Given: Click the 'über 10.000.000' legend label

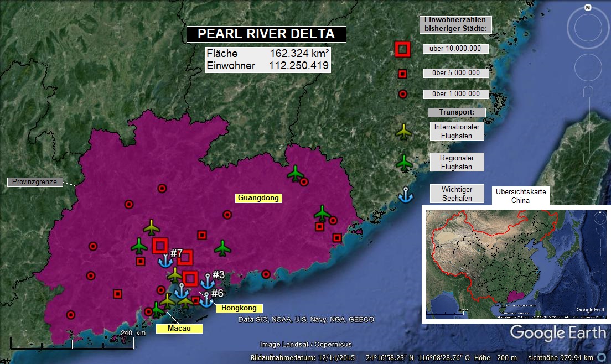Looking at the screenshot, I should 455,49.
